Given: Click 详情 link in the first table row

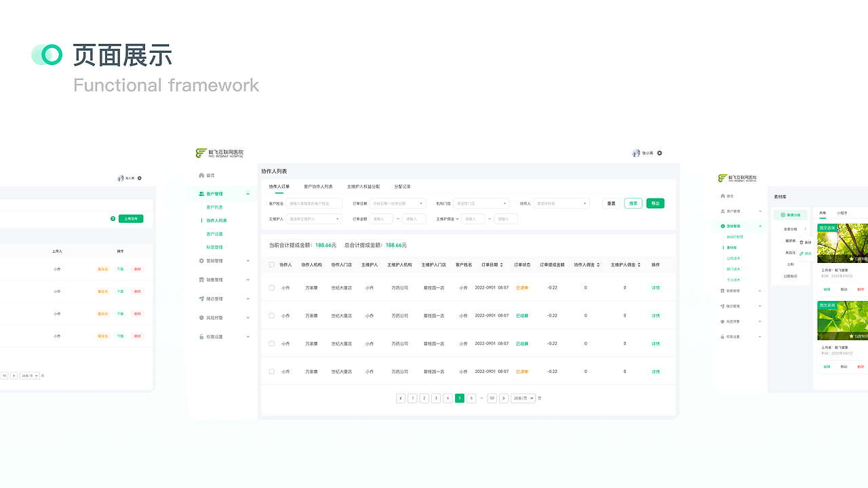Looking at the screenshot, I should click(x=656, y=288).
